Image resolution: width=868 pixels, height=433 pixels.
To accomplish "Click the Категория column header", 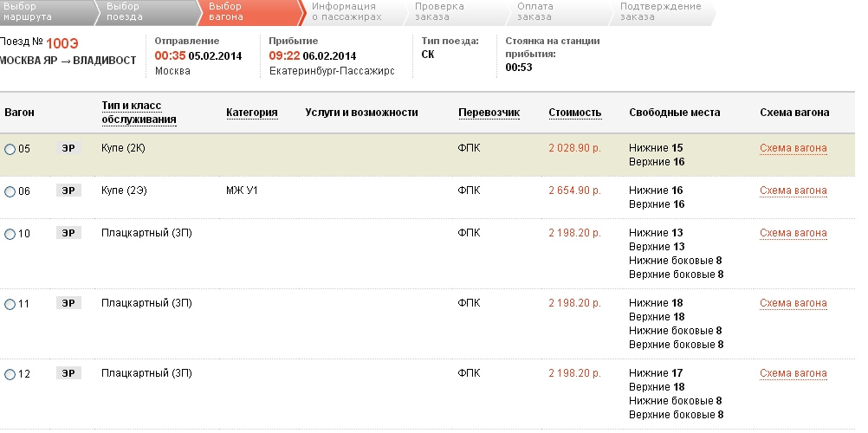I will 251,113.
